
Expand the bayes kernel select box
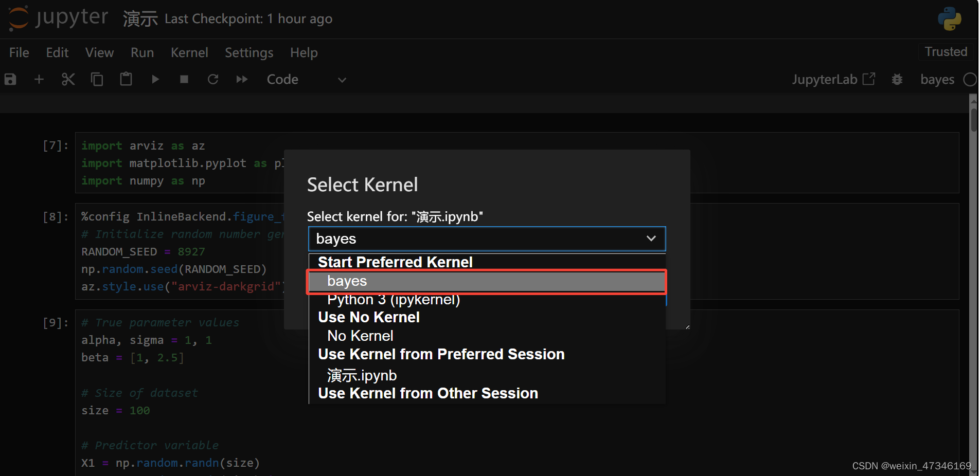pyautogui.click(x=487, y=239)
